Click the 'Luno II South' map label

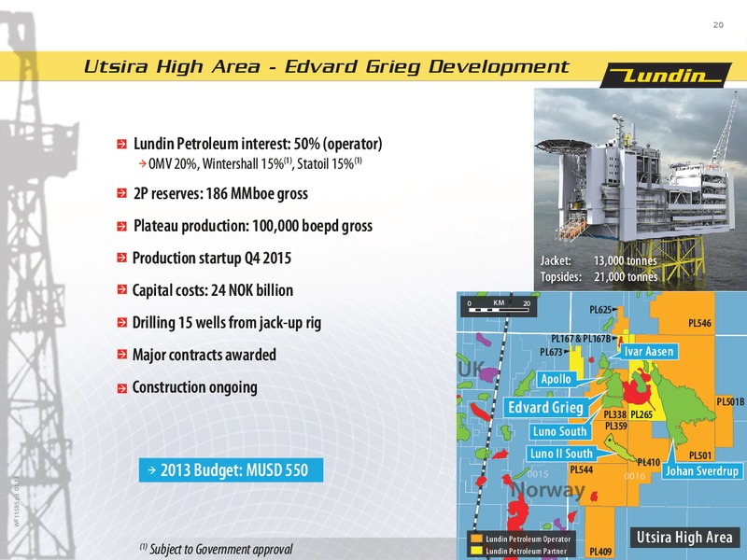[561, 454]
